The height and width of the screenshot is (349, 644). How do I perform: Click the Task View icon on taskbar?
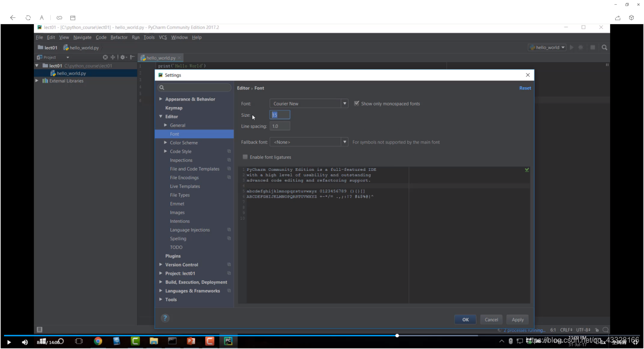click(x=79, y=341)
